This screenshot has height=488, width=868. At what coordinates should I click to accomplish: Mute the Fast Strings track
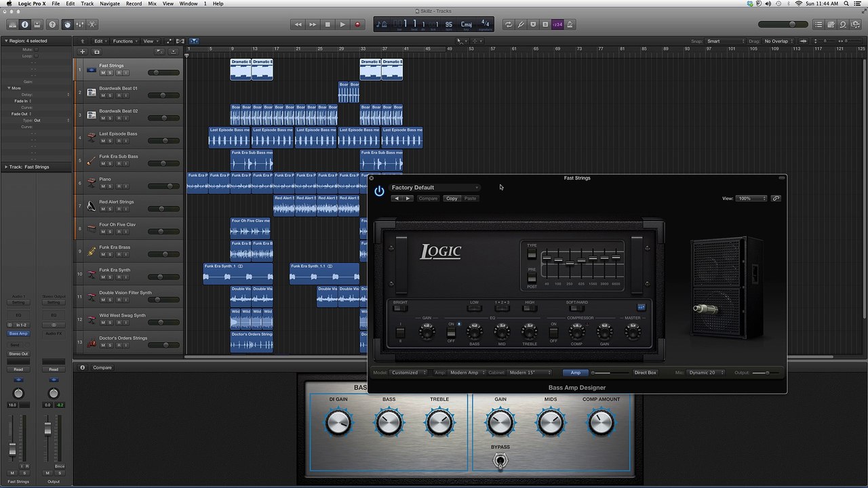pyautogui.click(x=103, y=73)
